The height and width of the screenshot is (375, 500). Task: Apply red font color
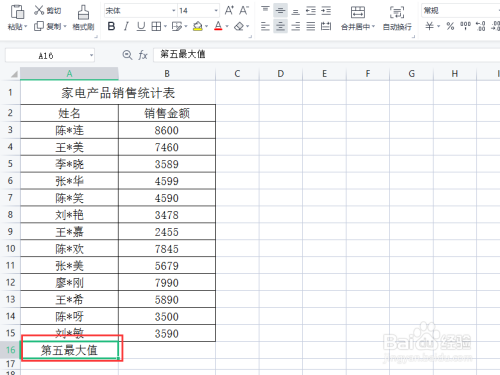pyautogui.click(x=218, y=26)
